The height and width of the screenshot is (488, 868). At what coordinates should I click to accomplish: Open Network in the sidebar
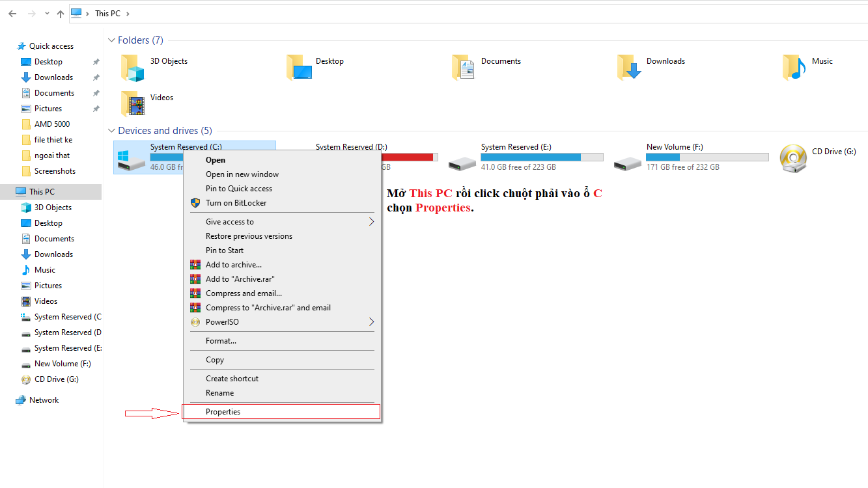point(44,400)
